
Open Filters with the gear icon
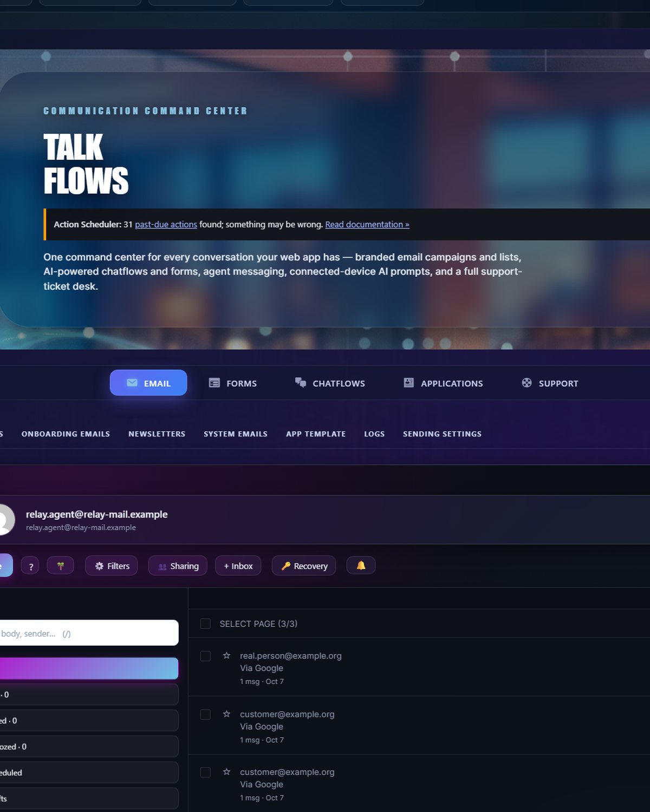112,566
